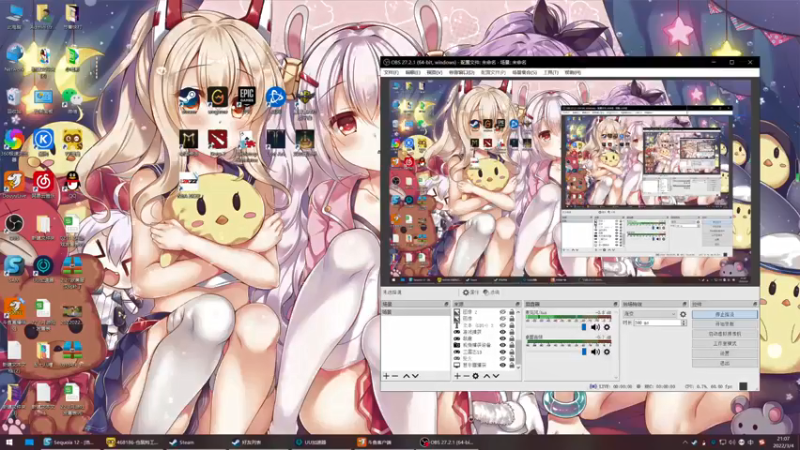Mute the mic/Aux channel speaker icon
This screenshot has width=800, height=450.
tap(595, 327)
